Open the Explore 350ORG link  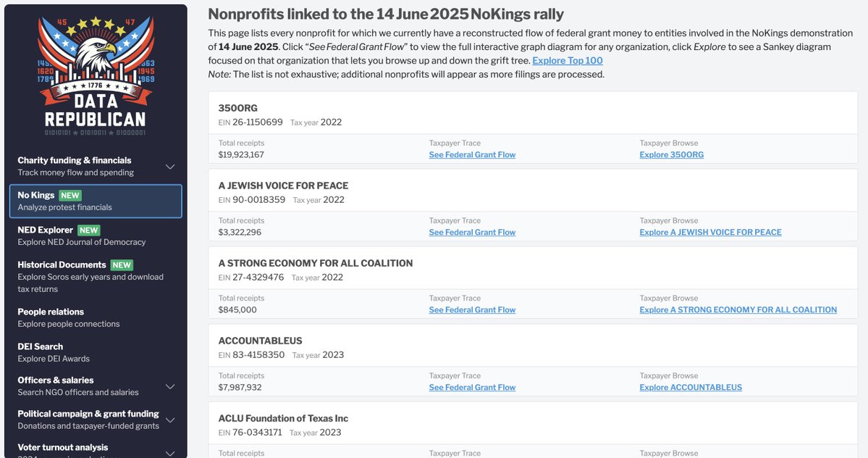pos(672,154)
